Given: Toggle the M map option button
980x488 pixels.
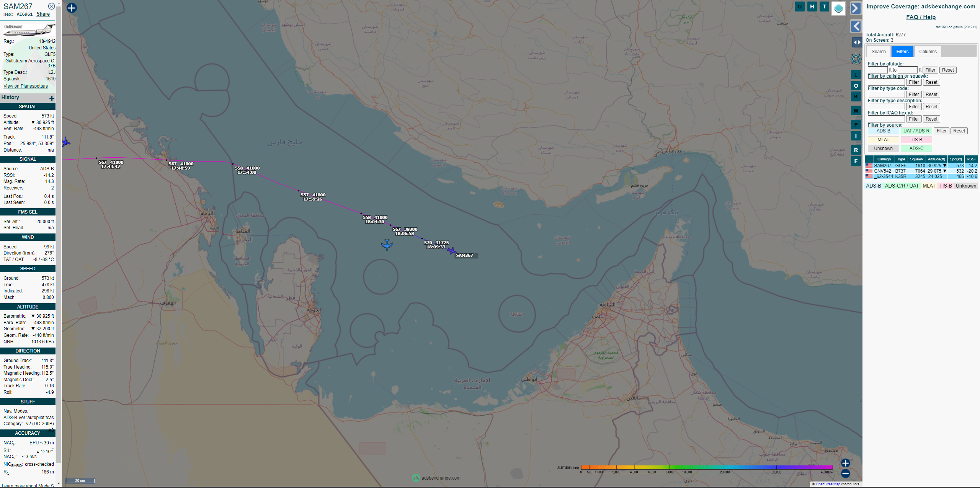Looking at the screenshot, I should (856, 111).
